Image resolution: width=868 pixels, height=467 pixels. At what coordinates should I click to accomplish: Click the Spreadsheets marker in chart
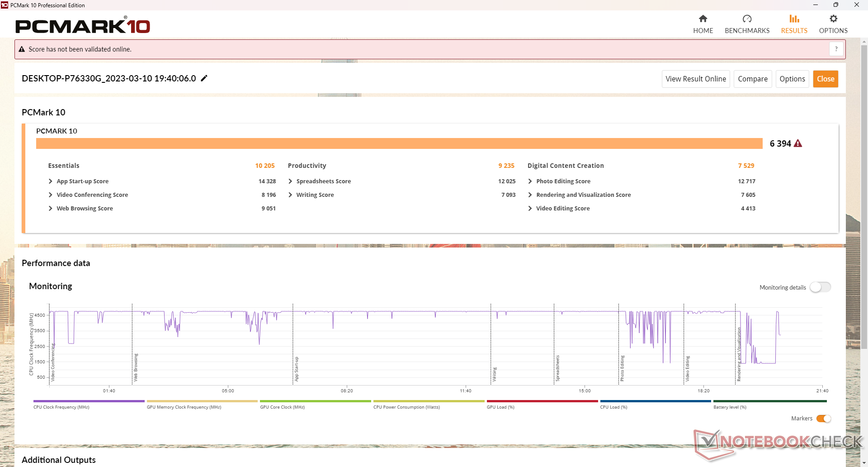[557, 368]
